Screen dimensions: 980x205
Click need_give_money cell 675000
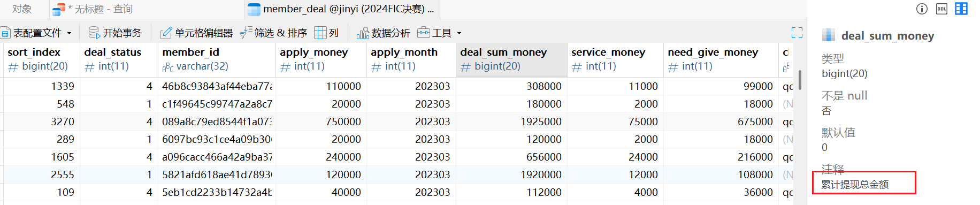click(721, 122)
